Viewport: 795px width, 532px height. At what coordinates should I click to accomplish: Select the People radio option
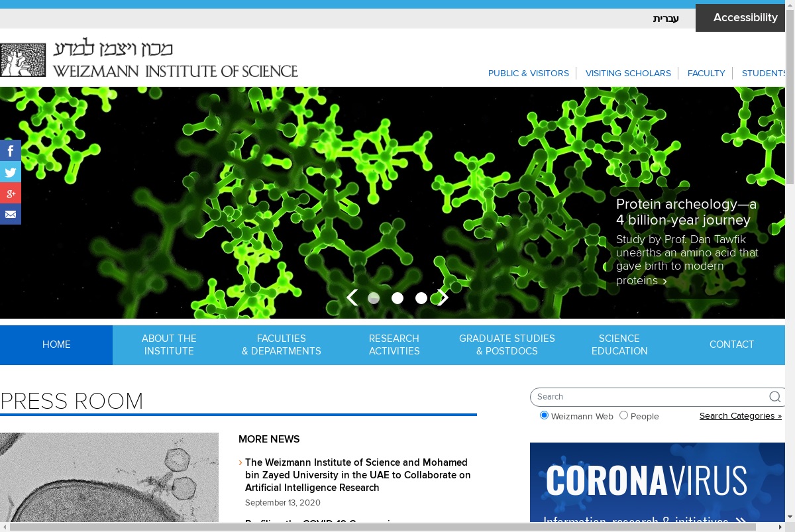[x=623, y=415]
